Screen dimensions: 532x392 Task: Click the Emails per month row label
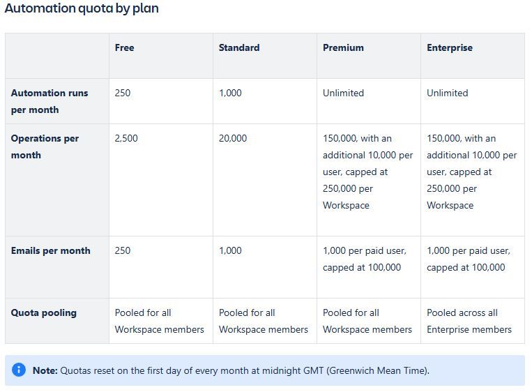pyautogui.click(x=51, y=250)
